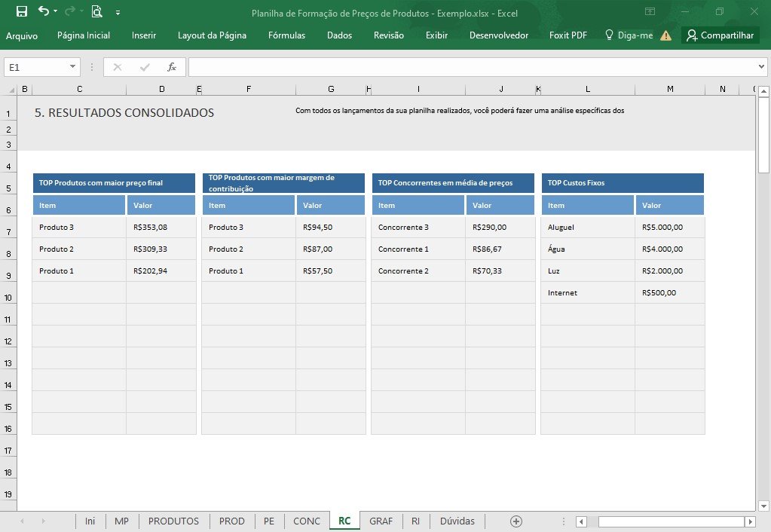Viewport: 771px width, 532px height.
Task: Expand the formula bar
Action: pyautogui.click(x=761, y=67)
